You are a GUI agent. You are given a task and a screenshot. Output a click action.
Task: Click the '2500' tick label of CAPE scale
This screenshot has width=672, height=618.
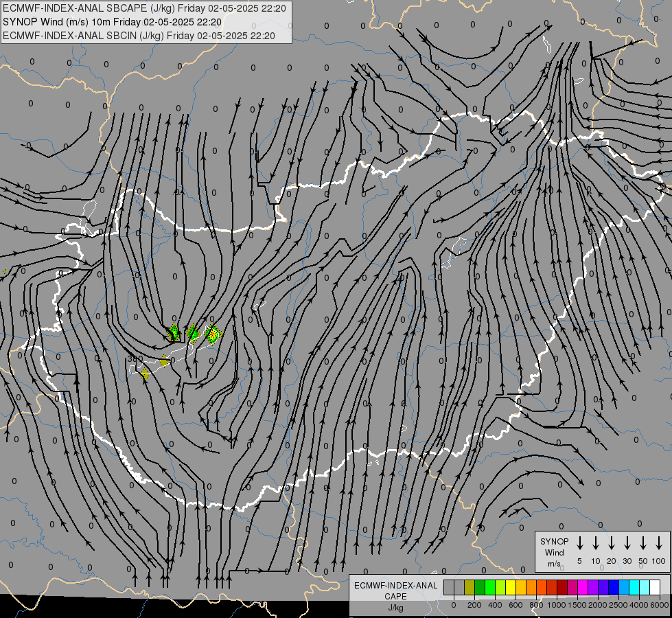point(618,605)
